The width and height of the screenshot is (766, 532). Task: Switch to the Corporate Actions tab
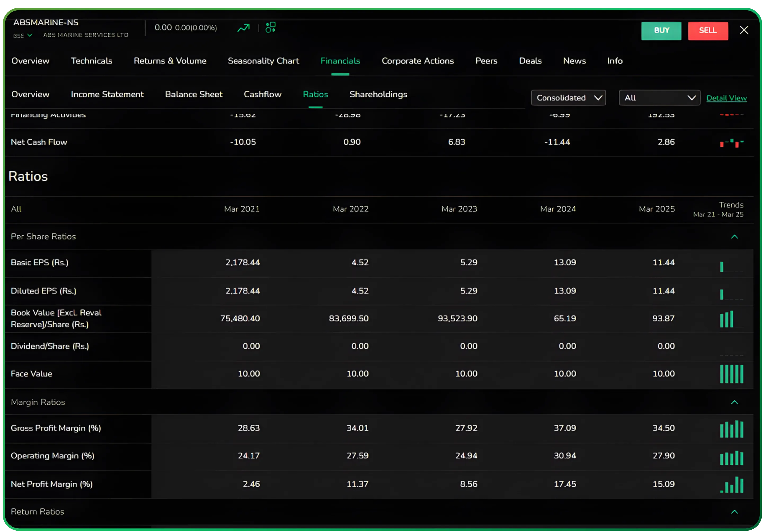pyautogui.click(x=418, y=61)
